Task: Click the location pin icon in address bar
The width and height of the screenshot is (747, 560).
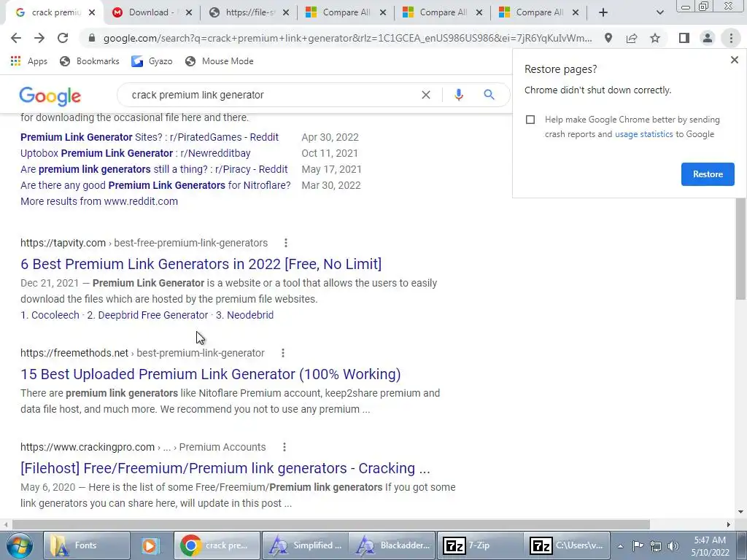Action: coord(608,38)
